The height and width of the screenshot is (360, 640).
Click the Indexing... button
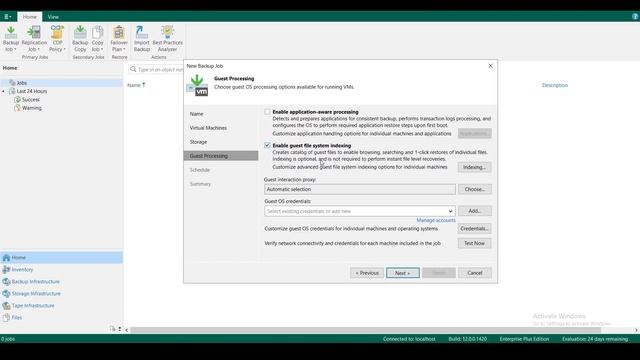point(474,167)
